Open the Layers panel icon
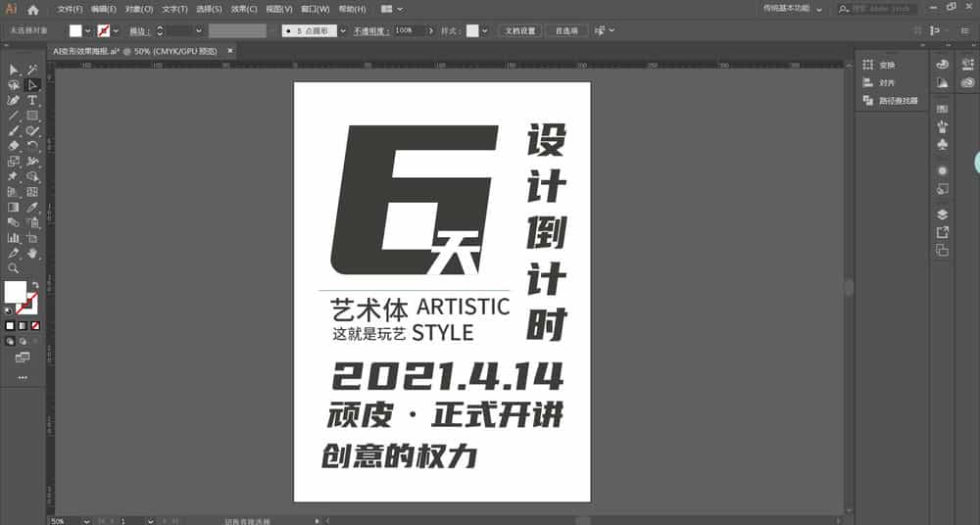 [943, 215]
